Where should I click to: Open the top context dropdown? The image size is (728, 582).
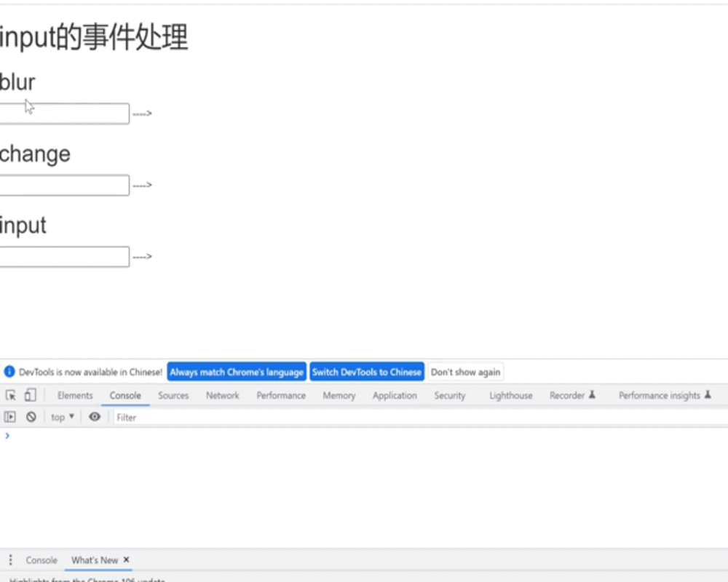[63, 417]
